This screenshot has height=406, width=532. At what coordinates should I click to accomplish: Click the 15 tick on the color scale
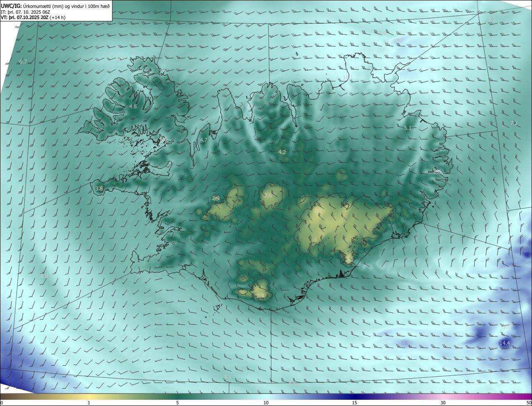tap(355, 403)
